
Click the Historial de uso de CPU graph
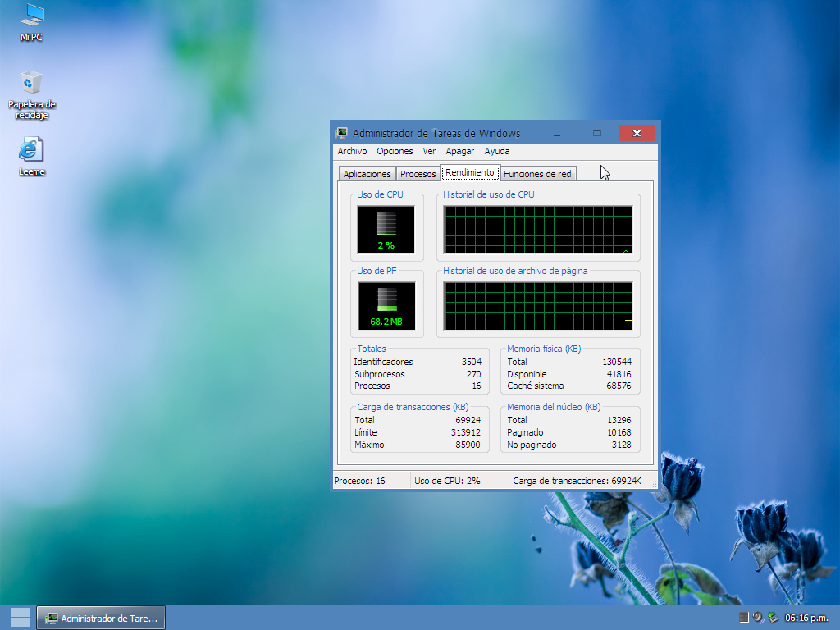(537, 227)
